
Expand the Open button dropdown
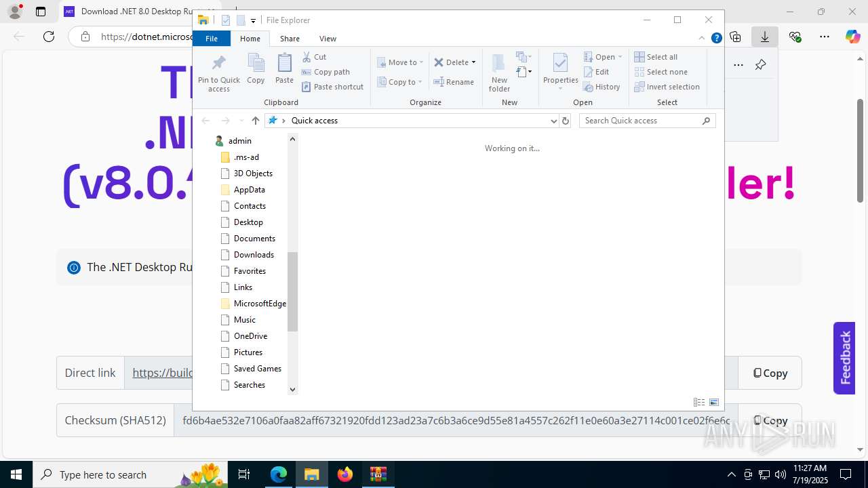(620, 57)
